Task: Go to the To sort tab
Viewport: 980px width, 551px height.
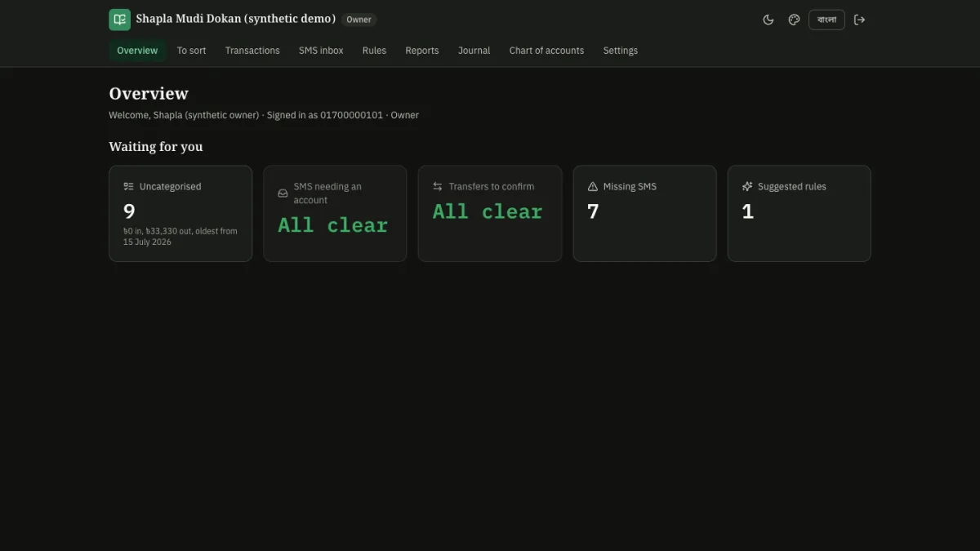Action: click(x=191, y=51)
